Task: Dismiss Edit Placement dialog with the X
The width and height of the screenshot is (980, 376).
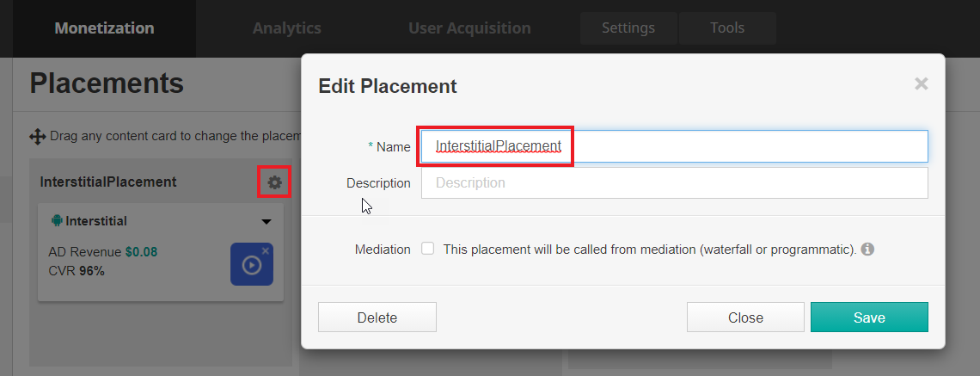Action: click(921, 83)
